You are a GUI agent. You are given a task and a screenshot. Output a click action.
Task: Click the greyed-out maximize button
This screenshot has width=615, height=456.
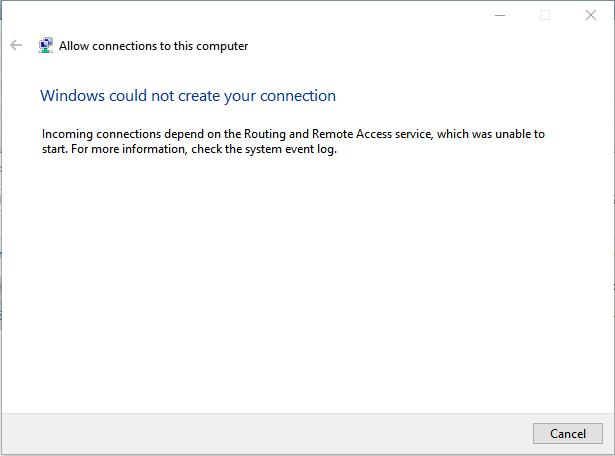coord(545,15)
